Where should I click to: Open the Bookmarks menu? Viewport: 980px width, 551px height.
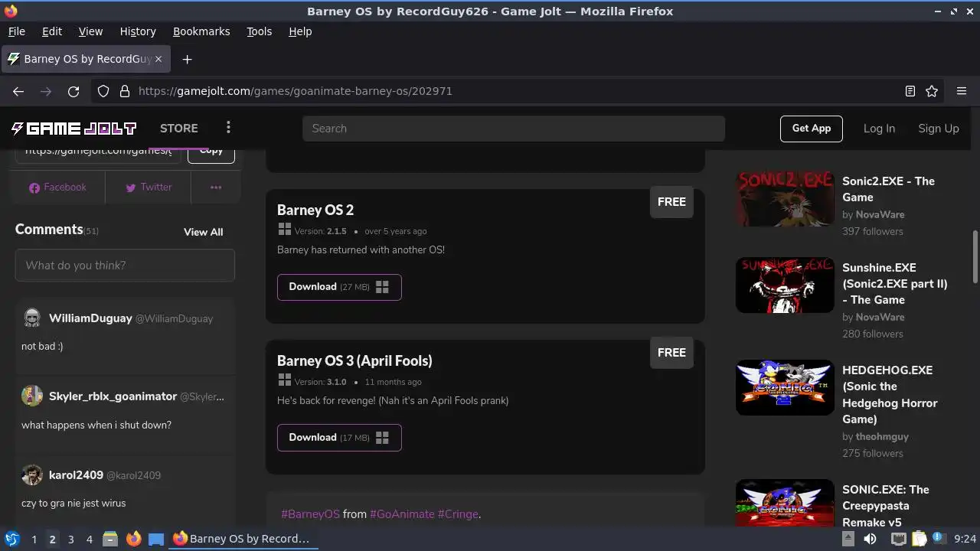[x=201, y=31]
